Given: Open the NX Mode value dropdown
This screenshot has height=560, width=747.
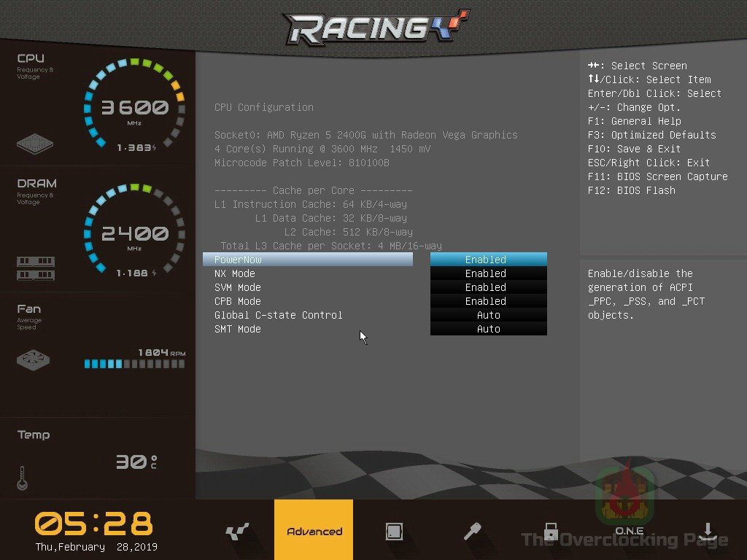Looking at the screenshot, I should tap(488, 273).
